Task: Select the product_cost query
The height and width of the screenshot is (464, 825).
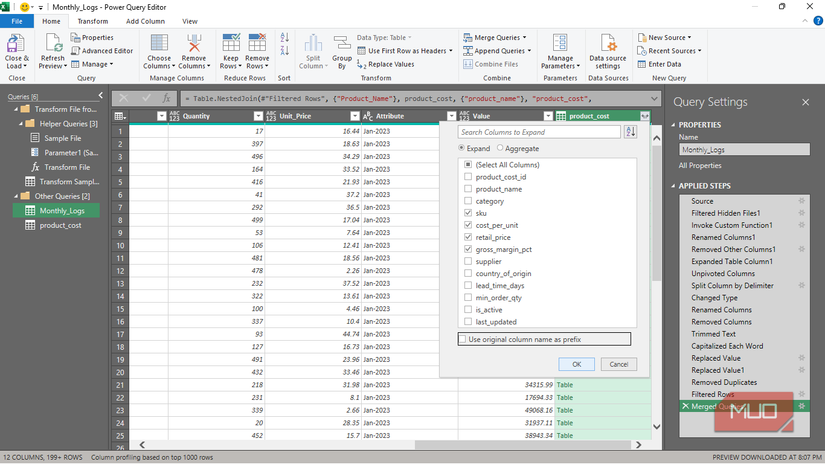Action: (x=61, y=225)
